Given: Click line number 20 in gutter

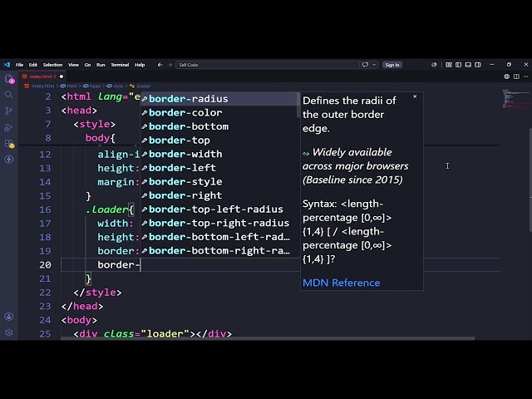Looking at the screenshot, I should pos(45,264).
